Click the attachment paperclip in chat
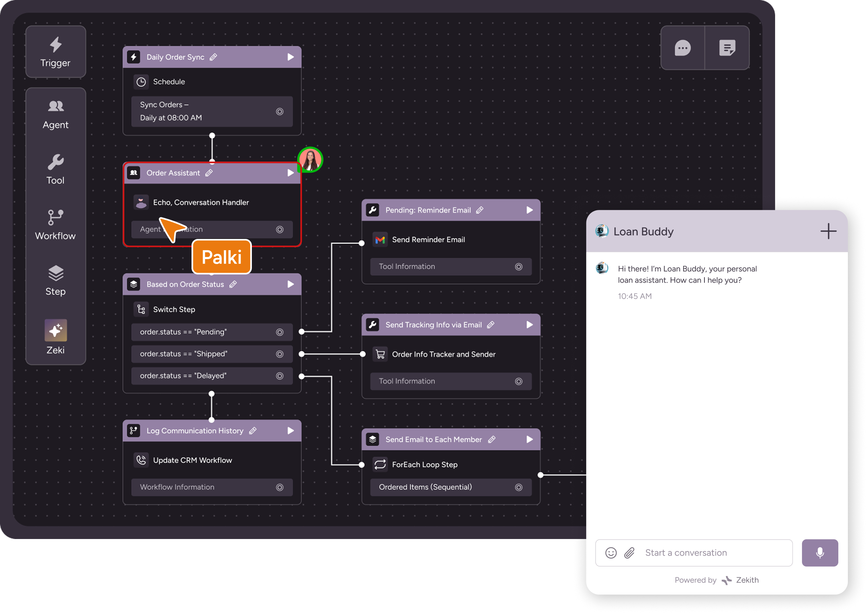Screen dimensions: 868x615 pos(629,553)
